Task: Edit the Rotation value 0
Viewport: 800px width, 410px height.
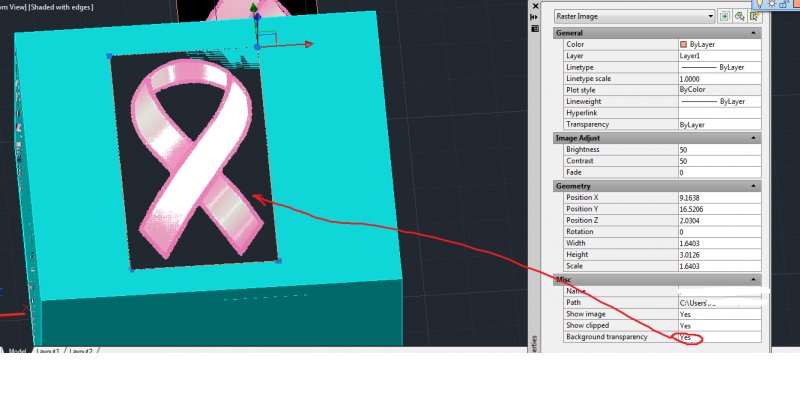Action: click(x=719, y=232)
